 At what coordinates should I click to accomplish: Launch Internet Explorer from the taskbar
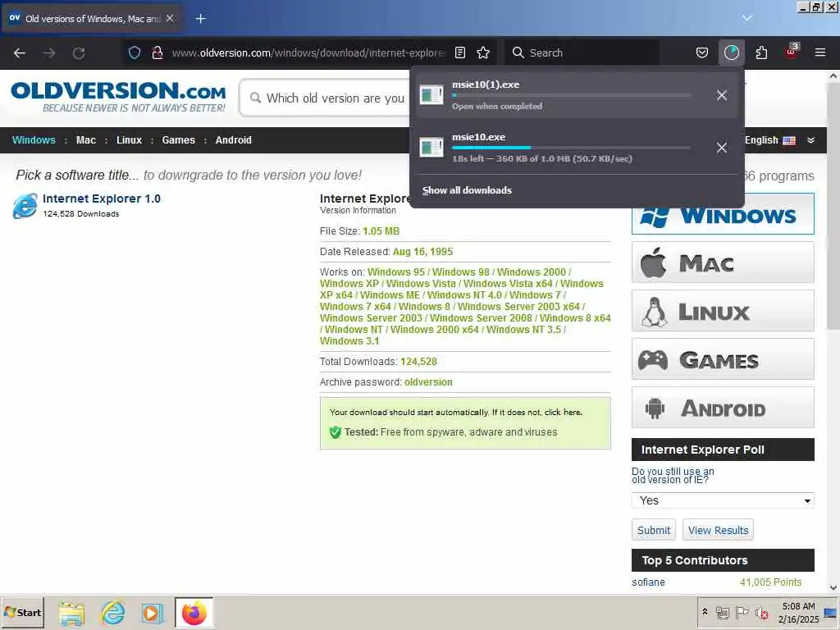pyautogui.click(x=113, y=614)
